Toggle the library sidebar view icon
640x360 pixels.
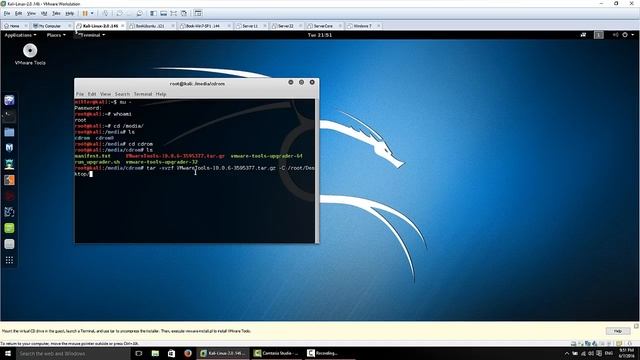click(x=153, y=13)
